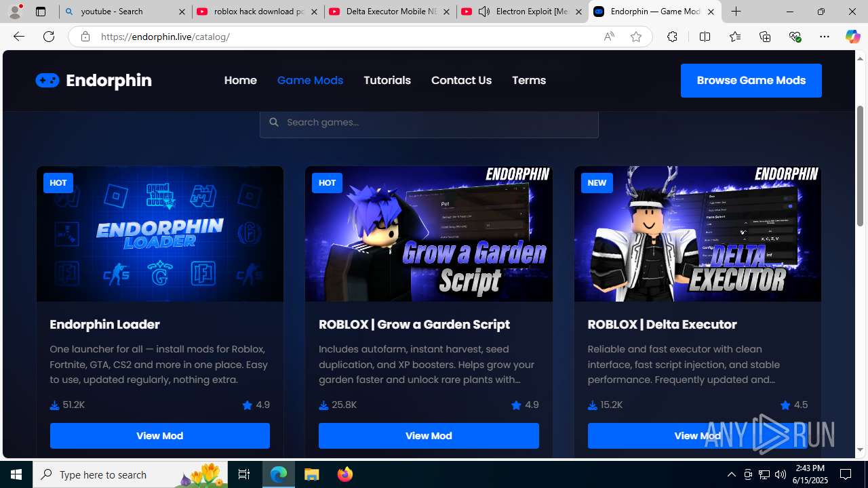Refresh the page with reload icon
Screen dimensions: 868x488
[x=49, y=37]
